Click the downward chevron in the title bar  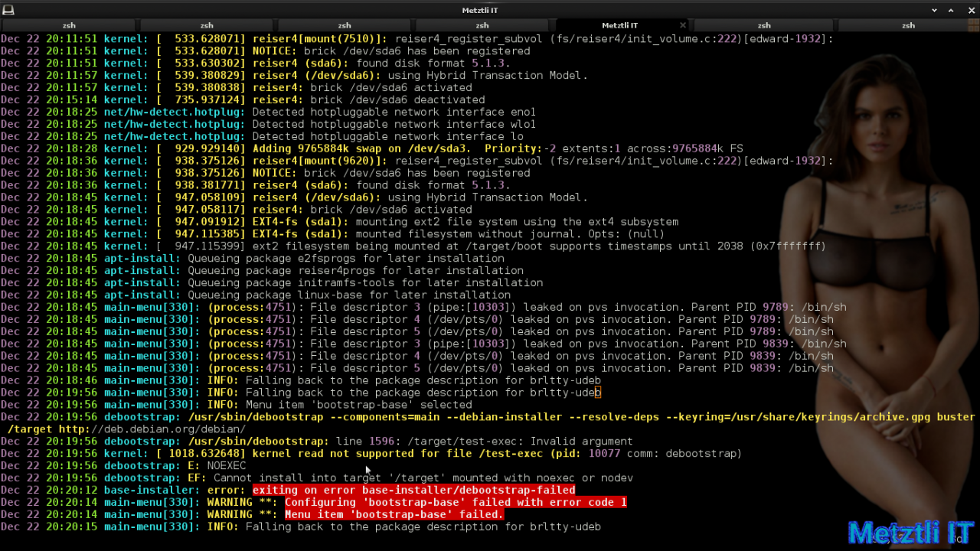tap(934, 10)
